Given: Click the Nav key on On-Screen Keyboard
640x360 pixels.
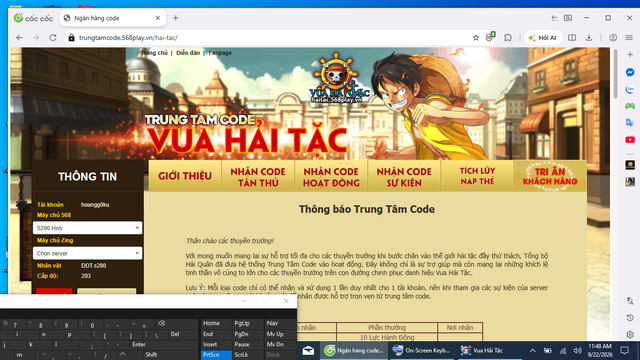Looking at the screenshot, I should coord(280,323).
